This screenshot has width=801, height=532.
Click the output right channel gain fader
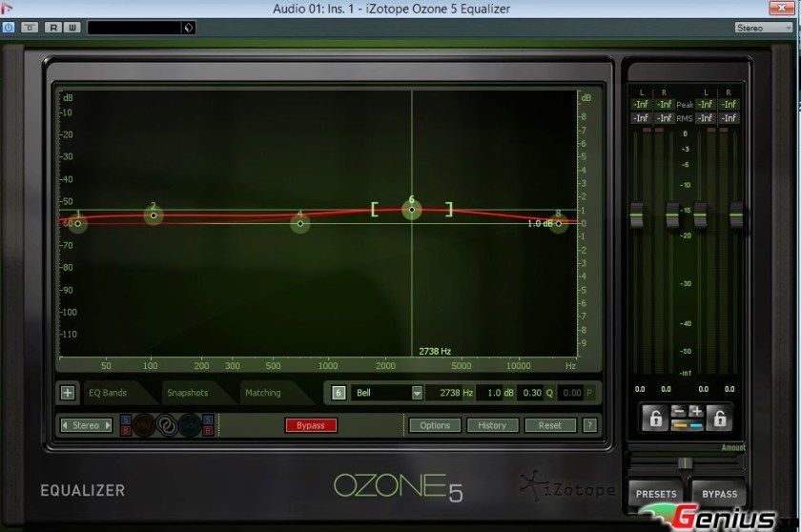coord(735,215)
